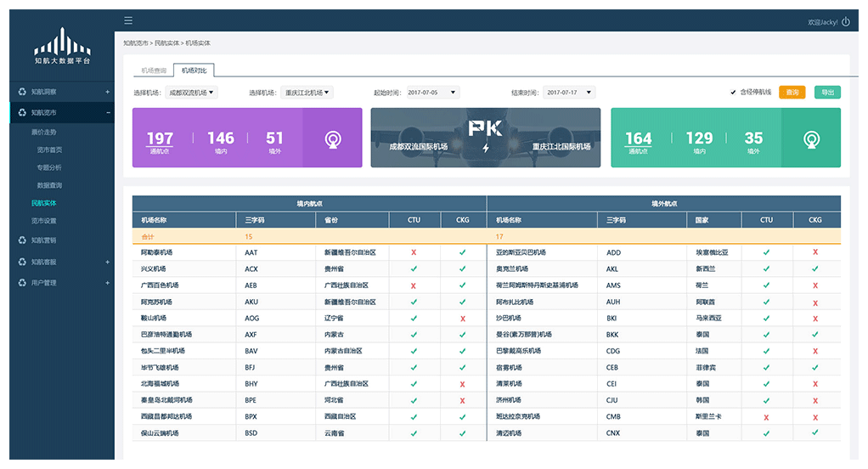The image size is (868, 469).
Task: Switch to the 机场查询 tab
Action: [154, 71]
